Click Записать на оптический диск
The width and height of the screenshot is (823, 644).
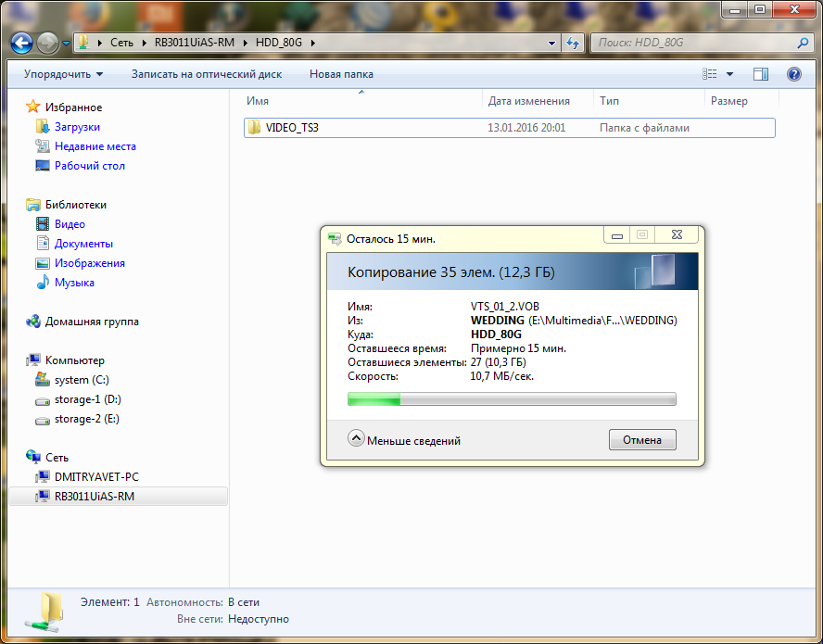point(206,74)
